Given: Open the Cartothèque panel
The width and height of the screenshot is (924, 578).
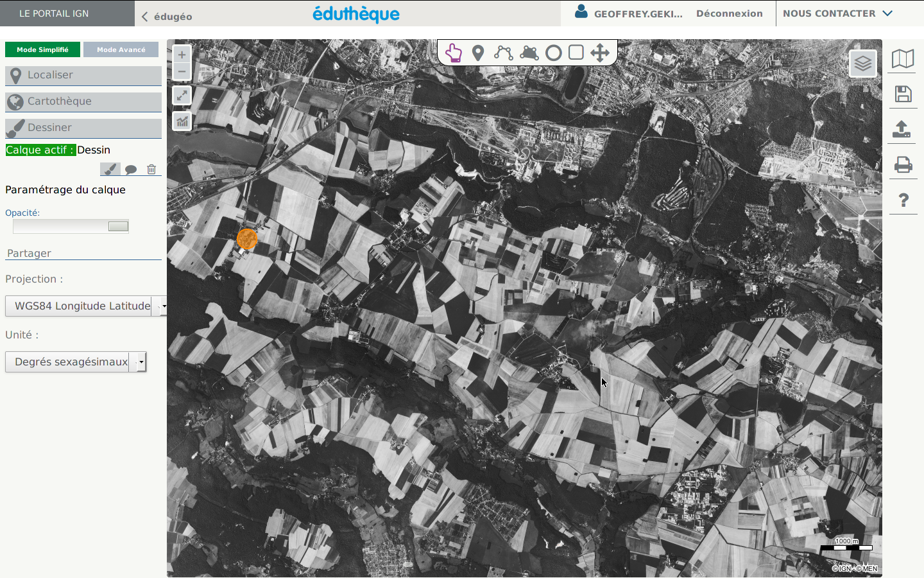Looking at the screenshot, I should tap(83, 101).
